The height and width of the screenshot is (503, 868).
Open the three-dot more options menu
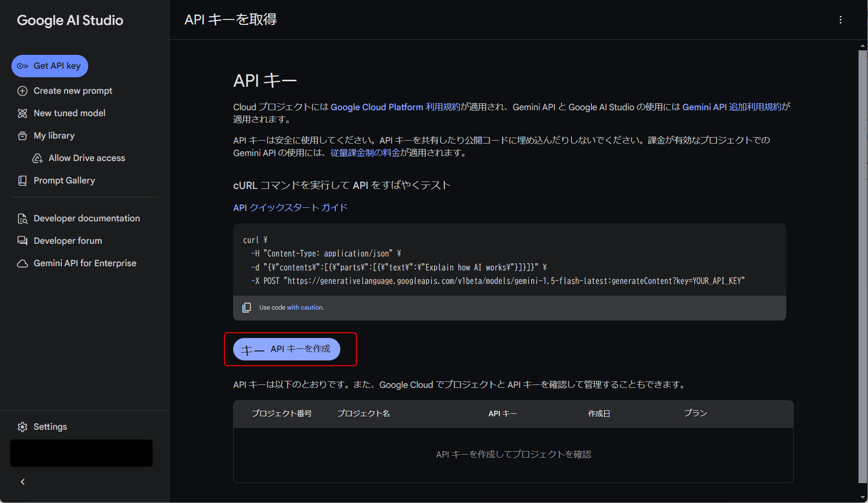(841, 20)
